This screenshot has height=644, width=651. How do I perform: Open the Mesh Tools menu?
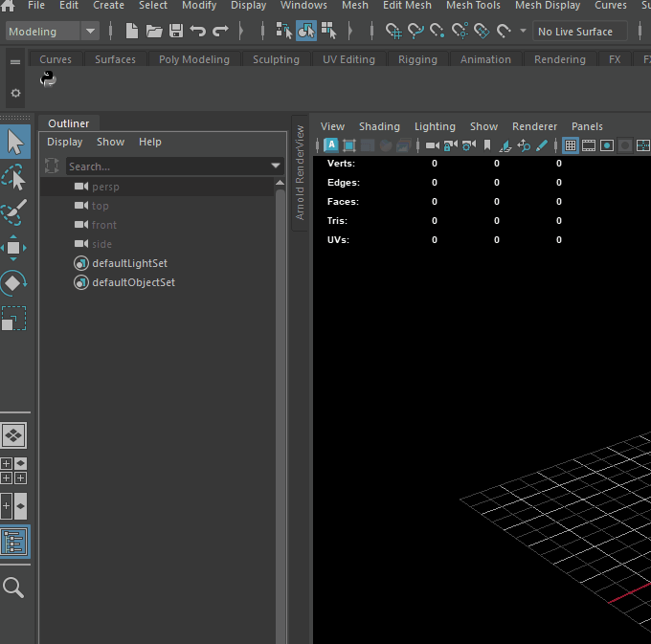coord(473,6)
